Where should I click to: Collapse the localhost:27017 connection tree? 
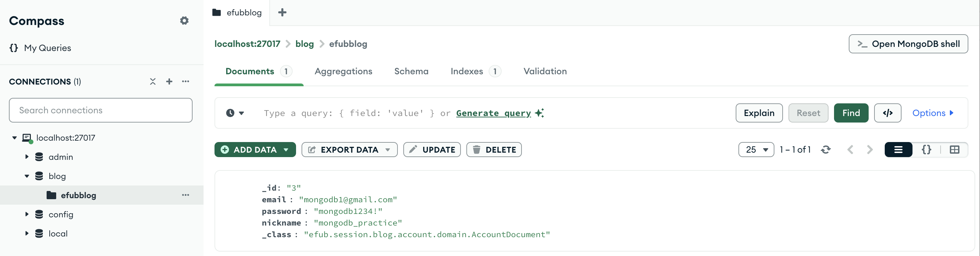14,138
